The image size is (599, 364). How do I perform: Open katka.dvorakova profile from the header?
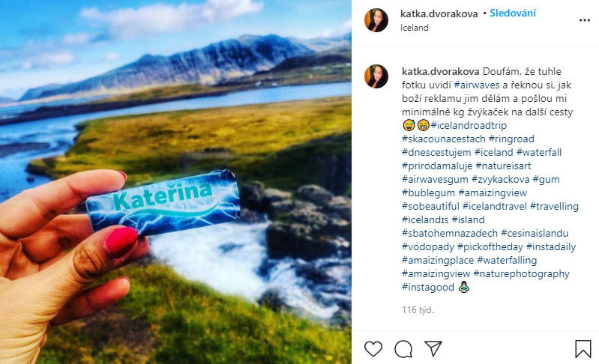coord(439,13)
